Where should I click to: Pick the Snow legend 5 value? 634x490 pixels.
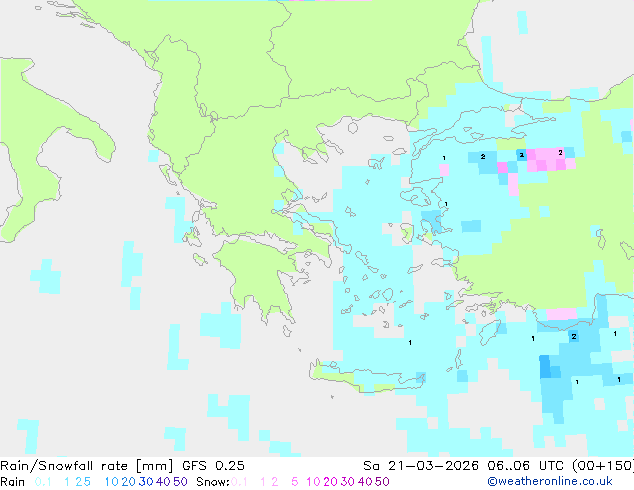pos(295,482)
